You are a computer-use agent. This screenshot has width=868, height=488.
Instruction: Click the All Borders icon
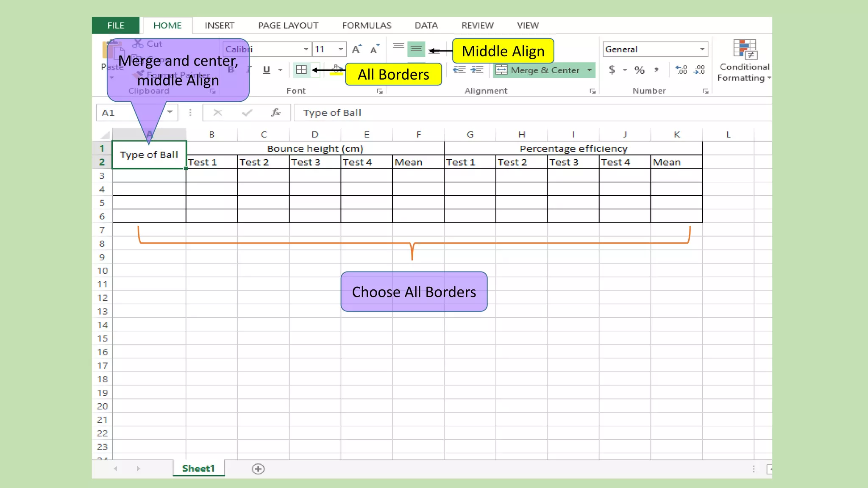pyautogui.click(x=301, y=70)
